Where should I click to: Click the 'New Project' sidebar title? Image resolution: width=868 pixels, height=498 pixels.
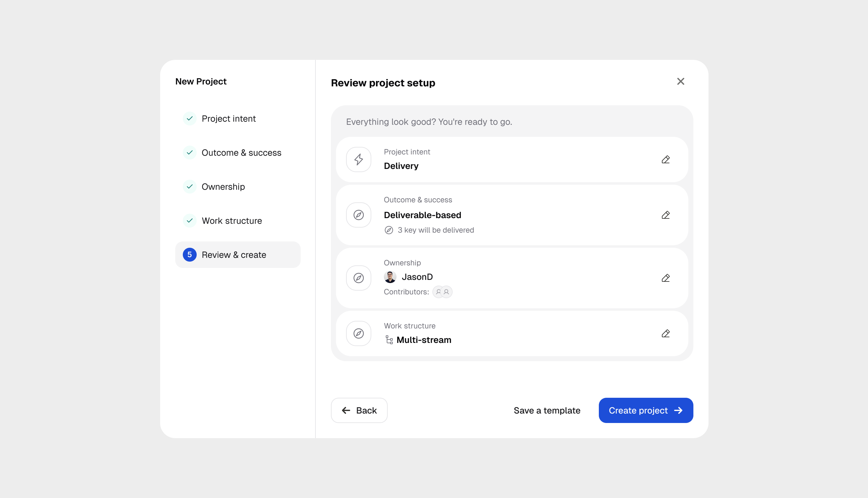pyautogui.click(x=201, y=81)
